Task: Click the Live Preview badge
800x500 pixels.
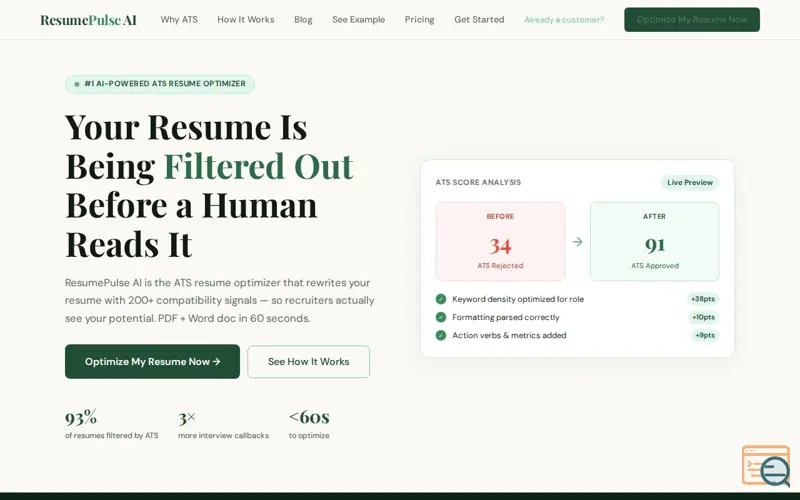Action: point(690,182)
